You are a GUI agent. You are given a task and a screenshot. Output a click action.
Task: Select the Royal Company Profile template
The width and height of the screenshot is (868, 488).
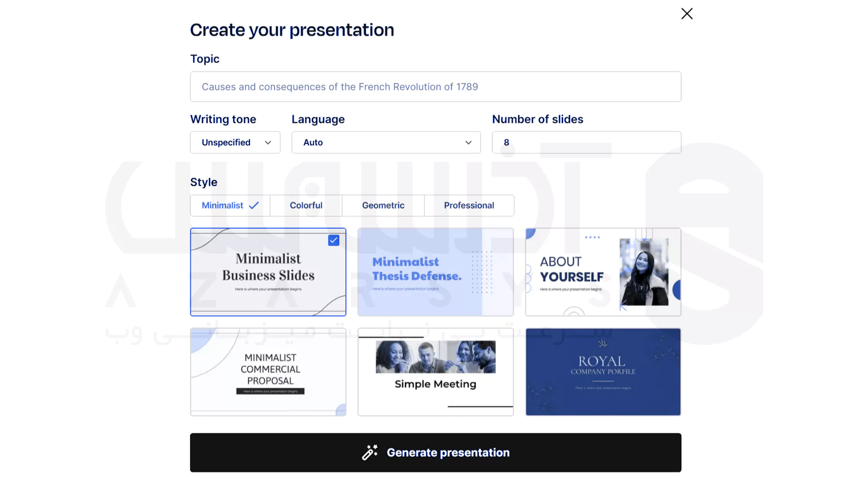[604, 372]
